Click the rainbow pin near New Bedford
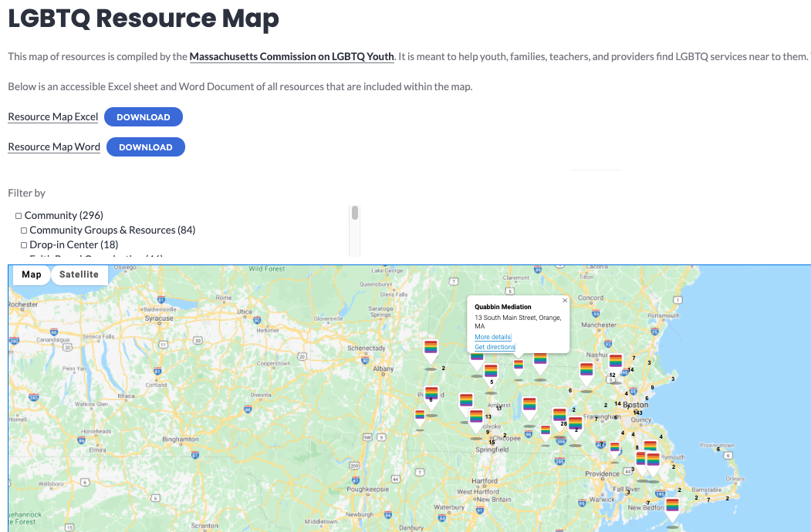Viewport: 811px width, 532px height. pos(672,505)
